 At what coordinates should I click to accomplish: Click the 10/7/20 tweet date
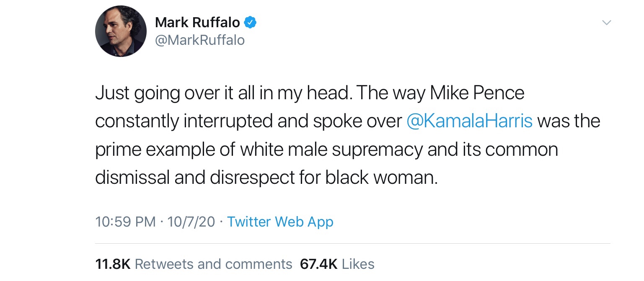191,222
